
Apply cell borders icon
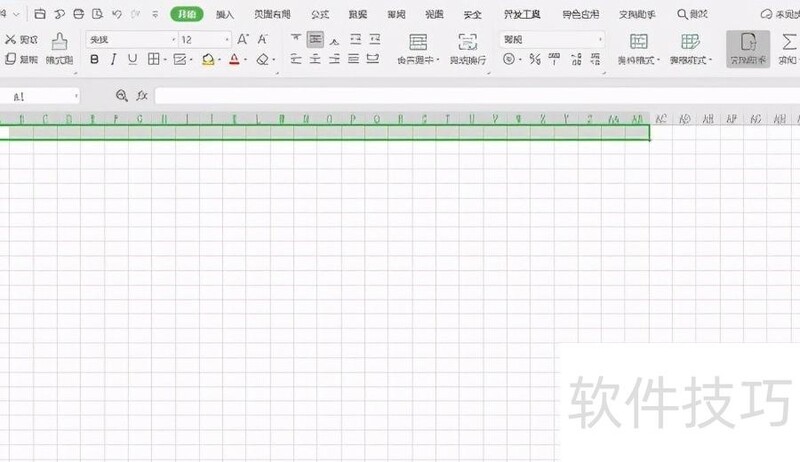tap(153, 59)
